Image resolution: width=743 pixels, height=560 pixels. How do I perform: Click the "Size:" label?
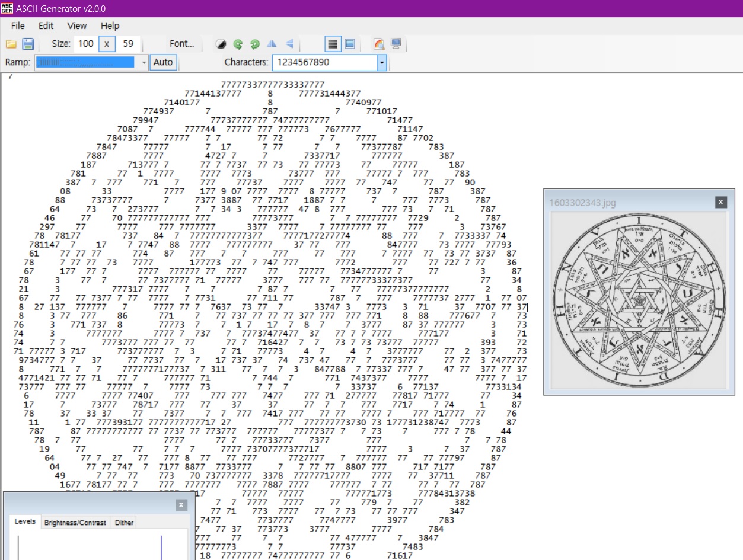pyautogui.click(x=60, y=44)
